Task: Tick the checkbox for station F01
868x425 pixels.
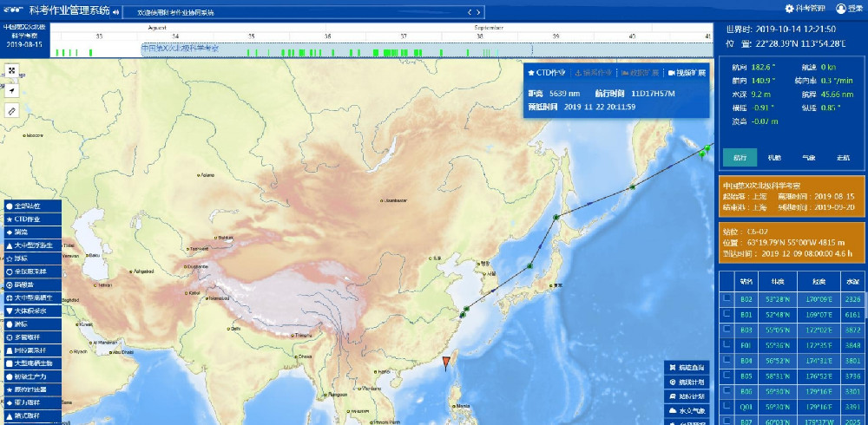Action: point(726,345)
